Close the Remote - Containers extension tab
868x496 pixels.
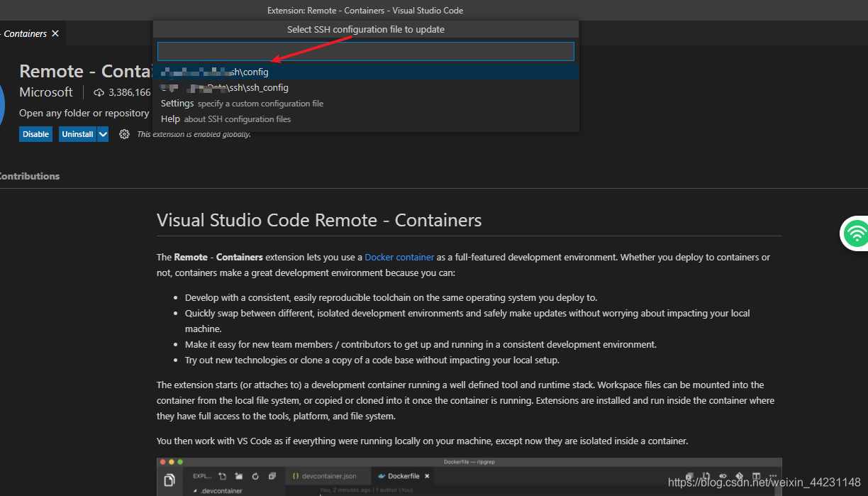tap(55, 33)
